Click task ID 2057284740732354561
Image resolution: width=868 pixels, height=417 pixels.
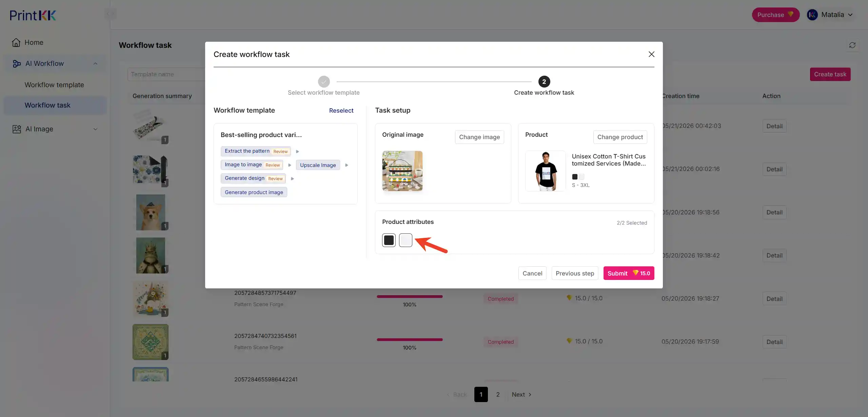[265, 336]
